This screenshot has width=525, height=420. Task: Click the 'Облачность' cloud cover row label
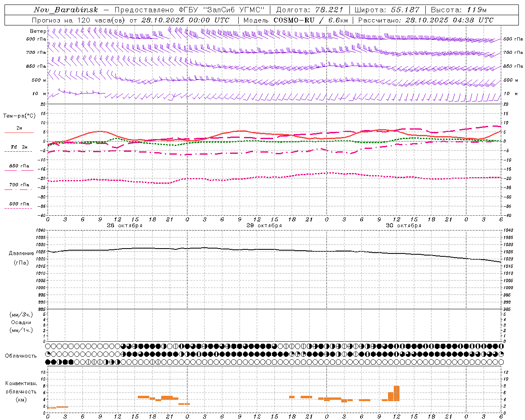(21, 356)
